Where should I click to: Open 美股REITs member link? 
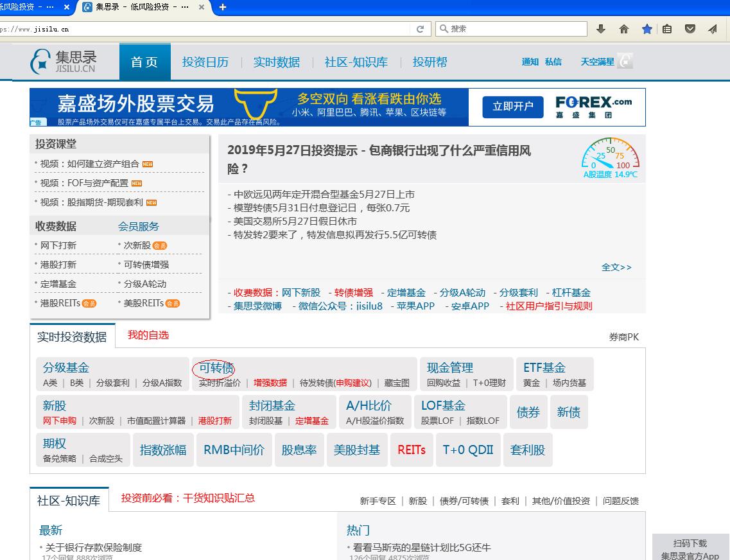click(x=144, y=303)
